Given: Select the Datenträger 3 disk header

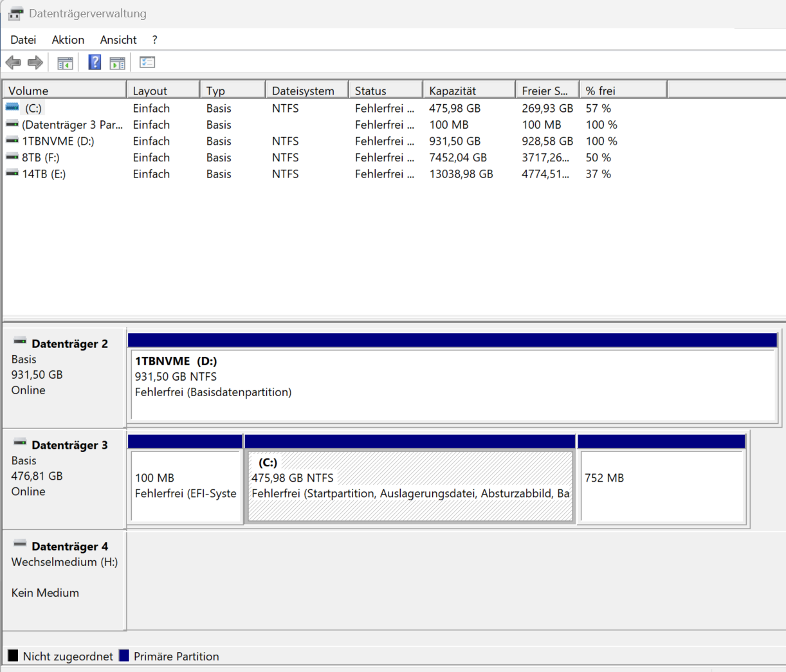Looking at the screenshot, I should [64, 479].
